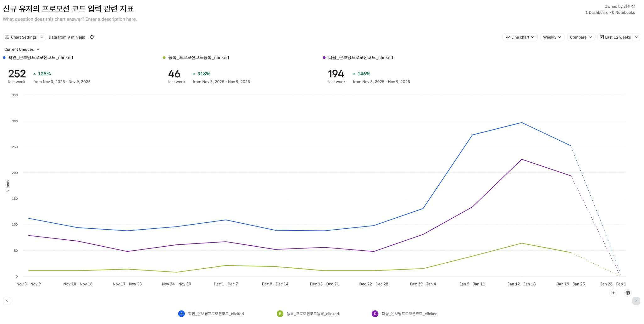This screenshot has height=324, width=644.
Task: Open the Weekly interval dropdown
Action: [x=552, y=37]
